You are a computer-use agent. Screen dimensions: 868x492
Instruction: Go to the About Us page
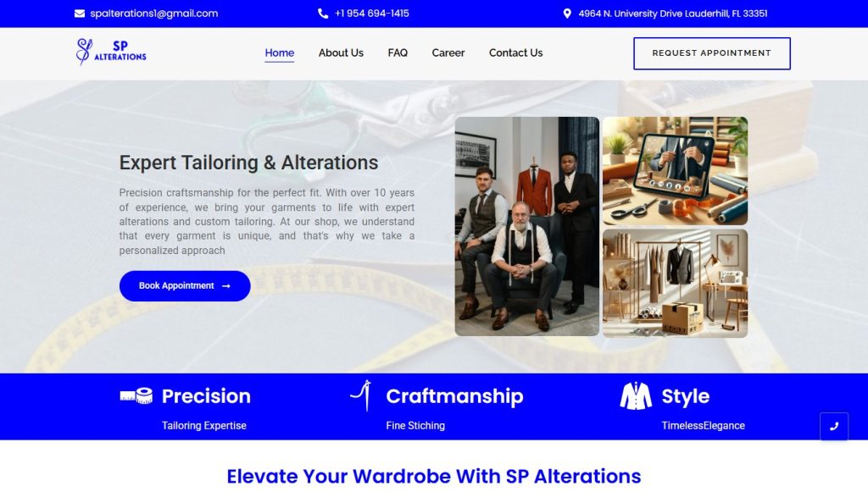[x=341, y=53]
